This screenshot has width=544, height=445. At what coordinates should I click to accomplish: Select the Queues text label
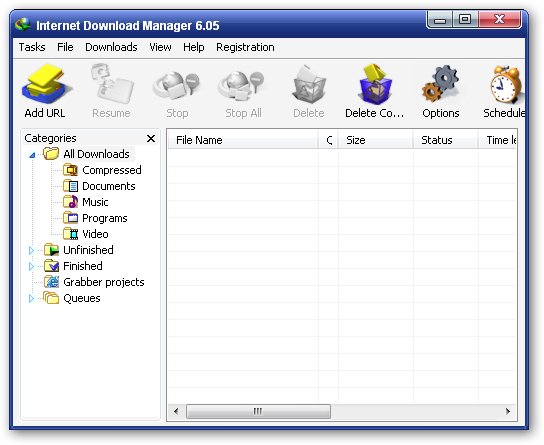[x=82, y=298]
